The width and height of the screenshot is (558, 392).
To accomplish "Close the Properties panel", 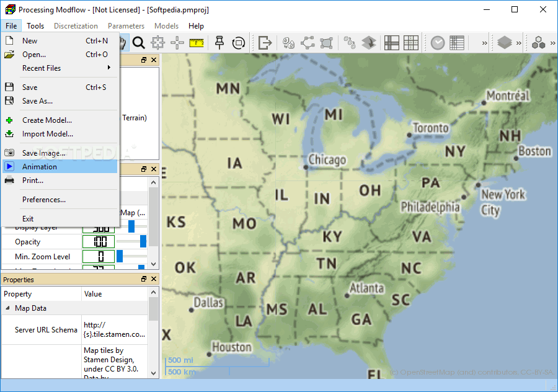I will (x=154, y=278).
